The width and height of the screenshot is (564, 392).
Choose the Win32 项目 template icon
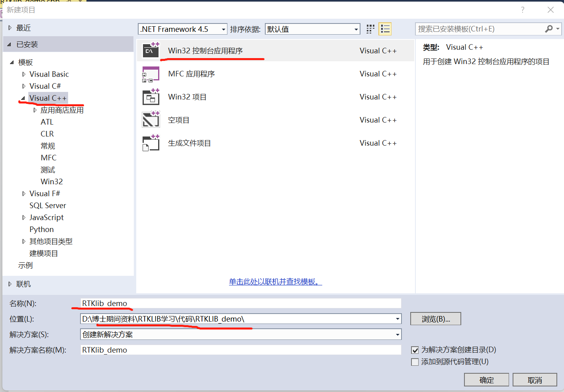(x=151, y=97)
